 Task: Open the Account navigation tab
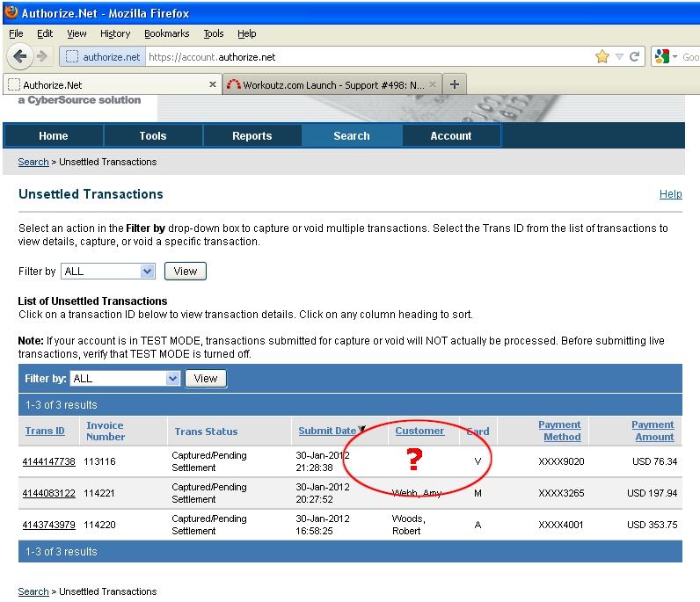(451, 135)
